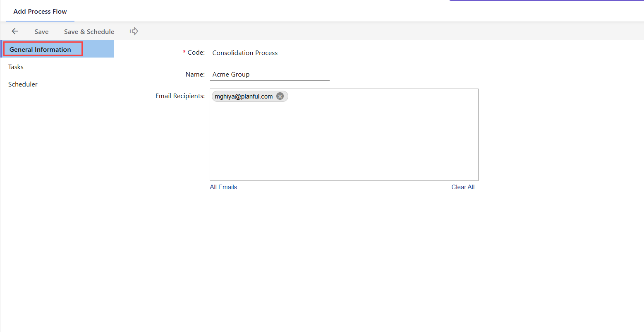Image resolution: width=644 pixels, height=332 pixels.
Task: Click the forward arrow icon next to Save & Schedule
Action: (x=134, y=31)
